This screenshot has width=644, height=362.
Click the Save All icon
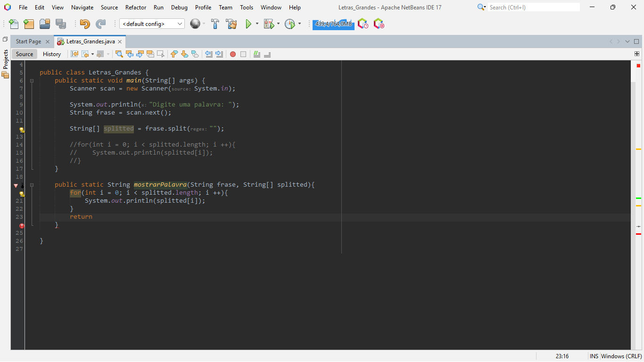(x=60, y=24)
